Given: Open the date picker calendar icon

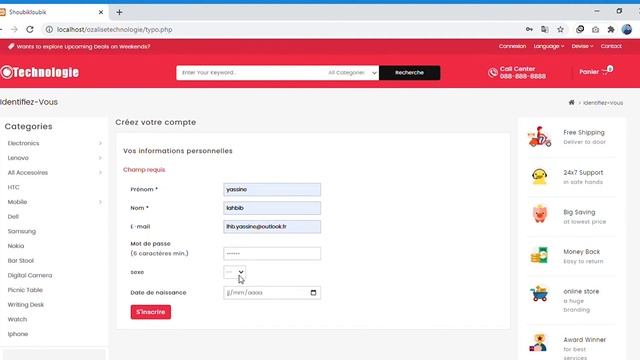Looking at the screenshot, I should pyautogui.click(x=313, y=293).
